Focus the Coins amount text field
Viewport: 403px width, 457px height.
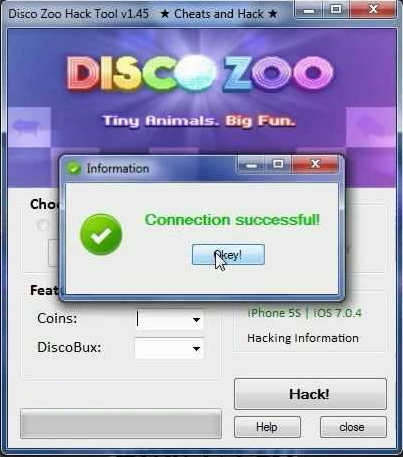click(163, 320)
